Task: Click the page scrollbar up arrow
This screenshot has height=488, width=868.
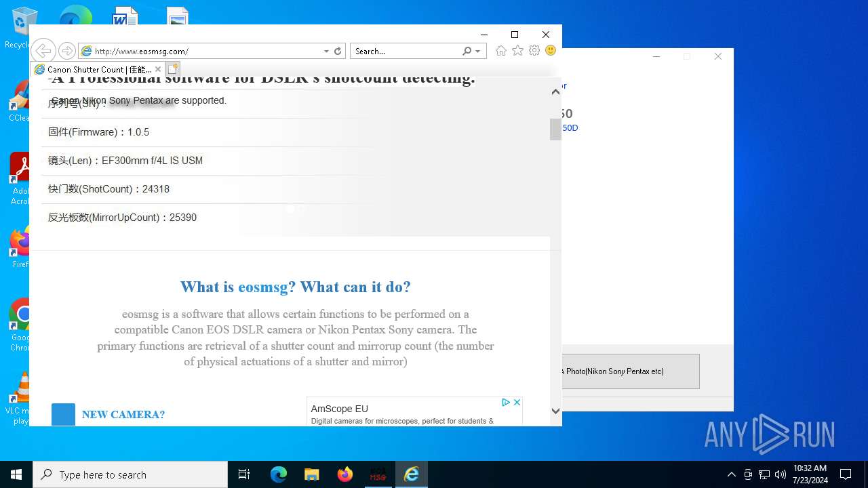Action: [555, 91]
